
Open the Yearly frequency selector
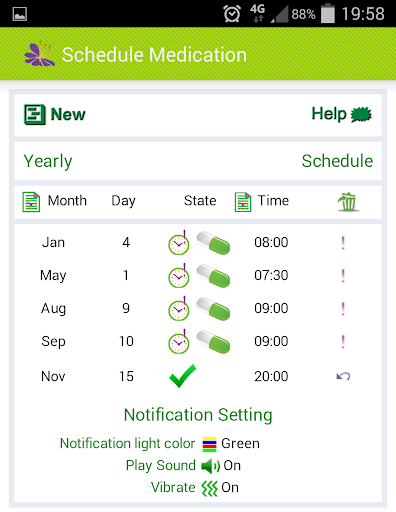click(x=48, y=162)
